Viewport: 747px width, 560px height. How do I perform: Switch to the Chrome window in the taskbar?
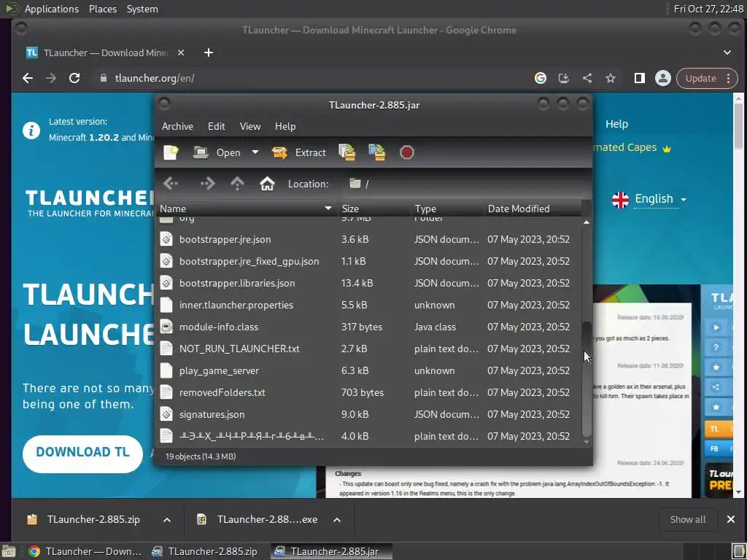(x=85, y=551)
